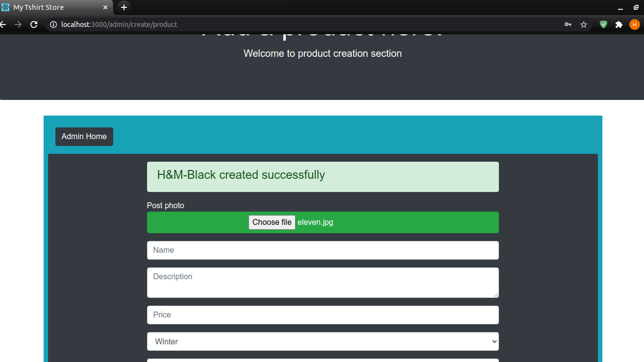Bookmark this page with the star icon
The image size is (644, 362).
(584, 24)
